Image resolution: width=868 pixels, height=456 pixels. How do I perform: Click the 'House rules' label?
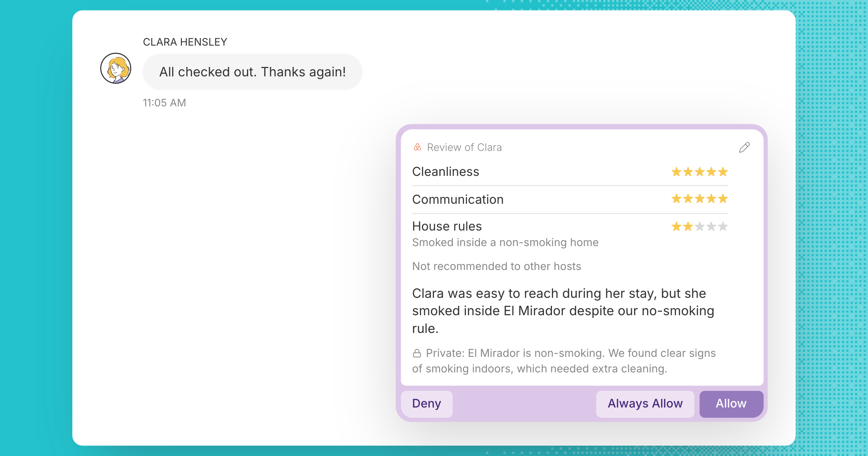pyautogui.click(x=447, y=226)
